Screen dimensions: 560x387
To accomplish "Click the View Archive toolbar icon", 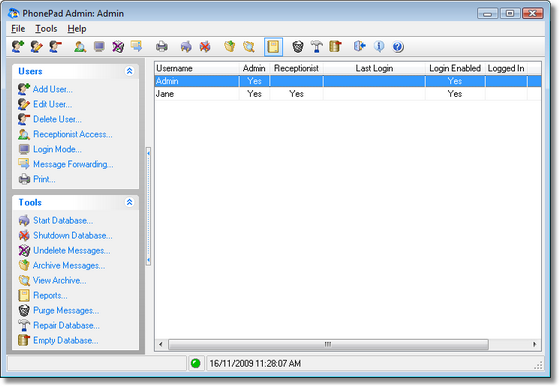I will coord(249,46).
